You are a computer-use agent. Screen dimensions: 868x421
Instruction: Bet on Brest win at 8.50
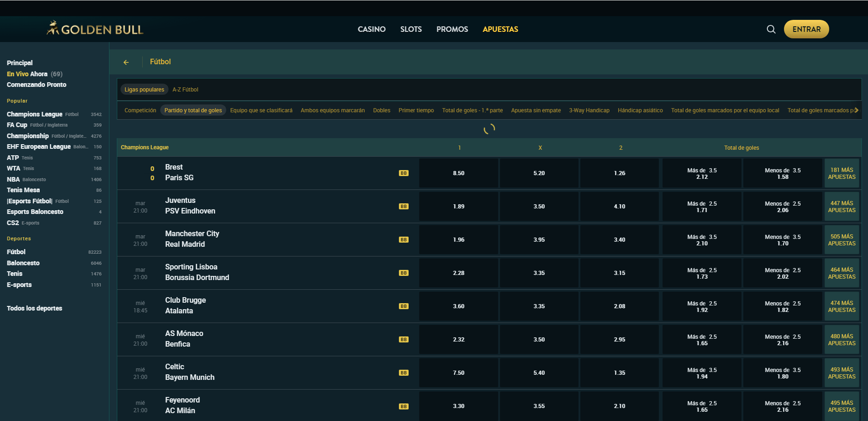(458, 173)
